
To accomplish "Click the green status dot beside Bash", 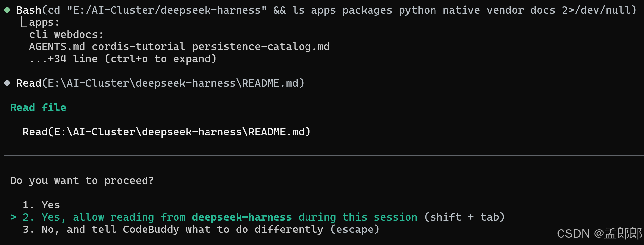I will [x=7, y=10].
